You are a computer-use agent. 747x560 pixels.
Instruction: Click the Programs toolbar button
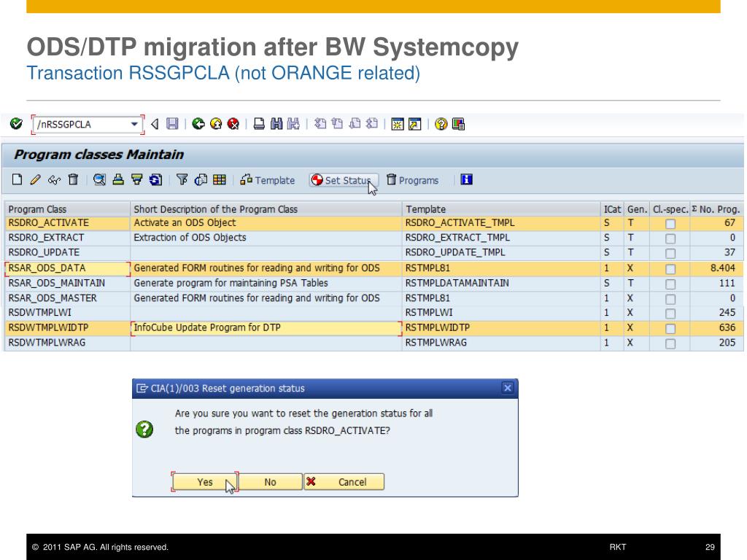(x=413, y=180)
